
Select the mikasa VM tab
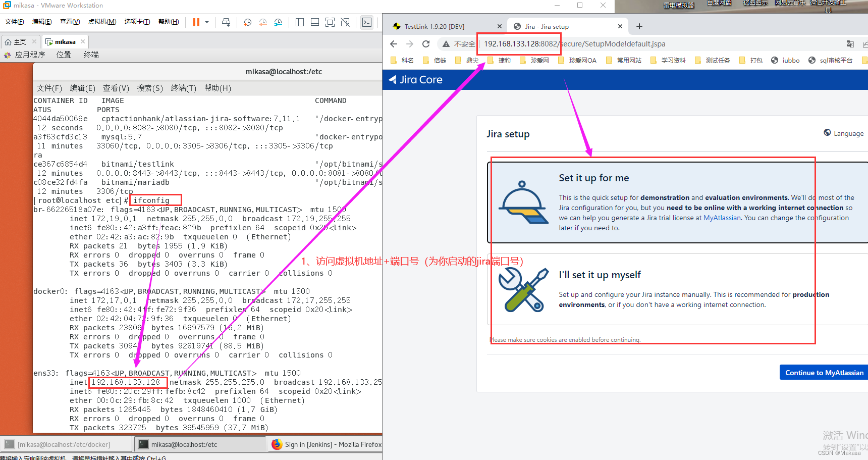65,42
